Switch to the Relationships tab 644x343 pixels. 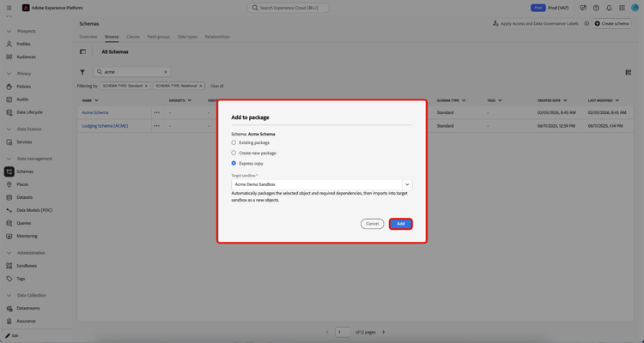(x=217, y=37)
